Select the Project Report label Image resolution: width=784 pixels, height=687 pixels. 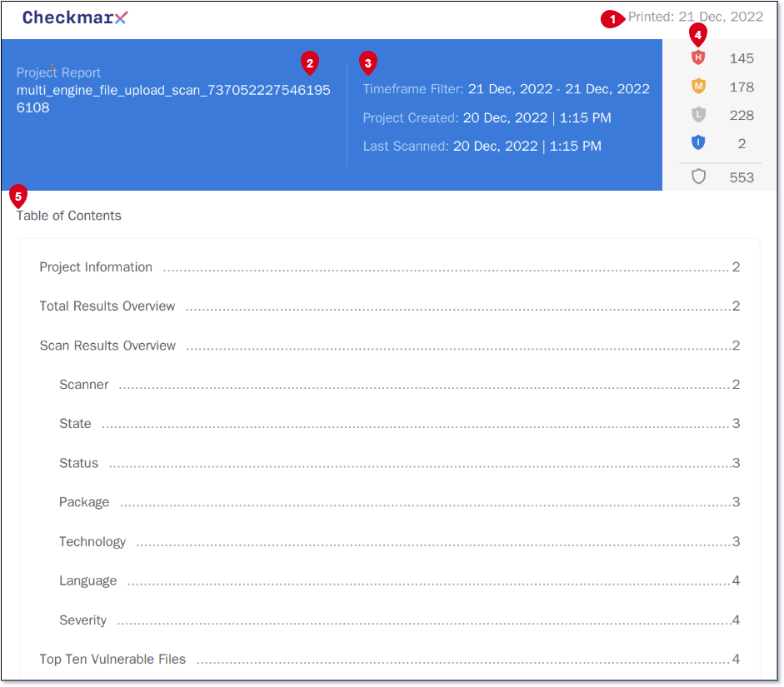[58, 73]
